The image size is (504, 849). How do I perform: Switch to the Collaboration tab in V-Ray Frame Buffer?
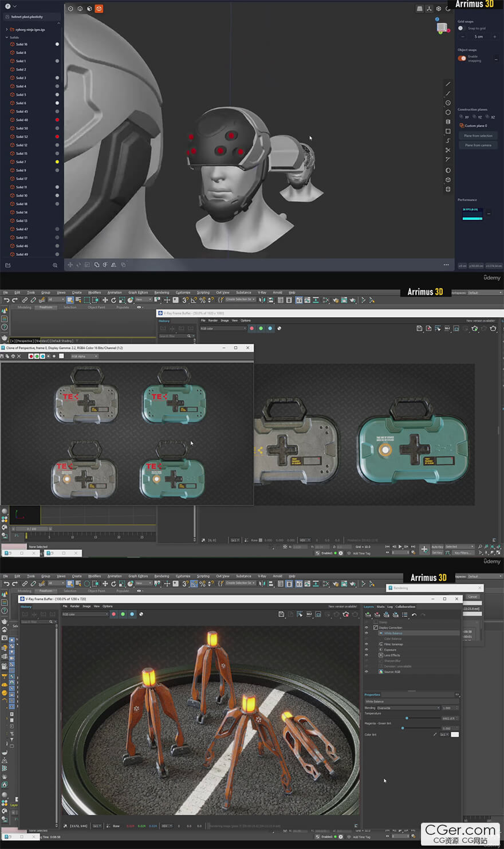pos(405,607)
